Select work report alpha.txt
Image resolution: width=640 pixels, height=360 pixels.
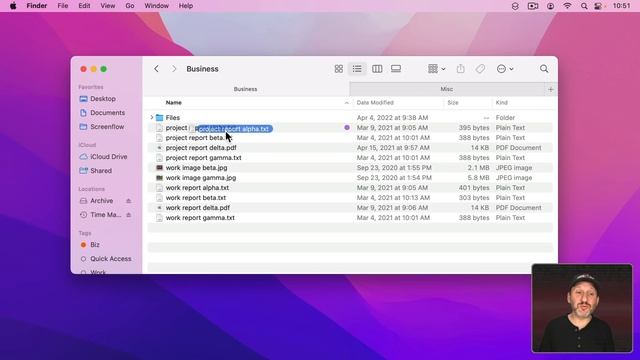tap(350, 188)
